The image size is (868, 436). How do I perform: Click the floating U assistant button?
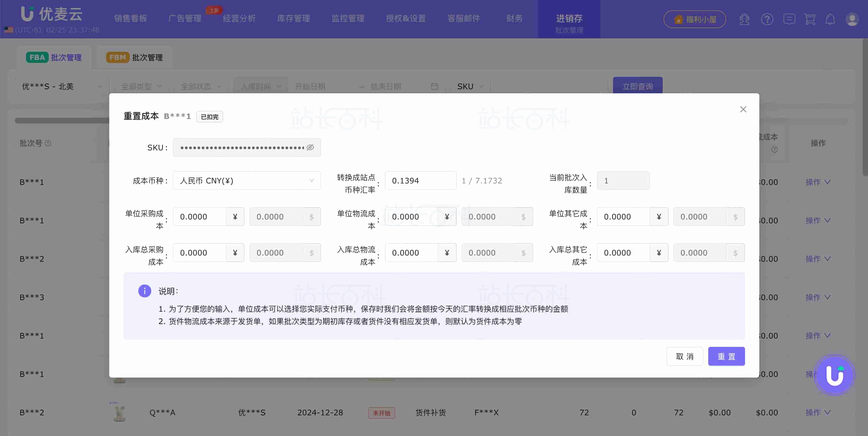point(834,375)
